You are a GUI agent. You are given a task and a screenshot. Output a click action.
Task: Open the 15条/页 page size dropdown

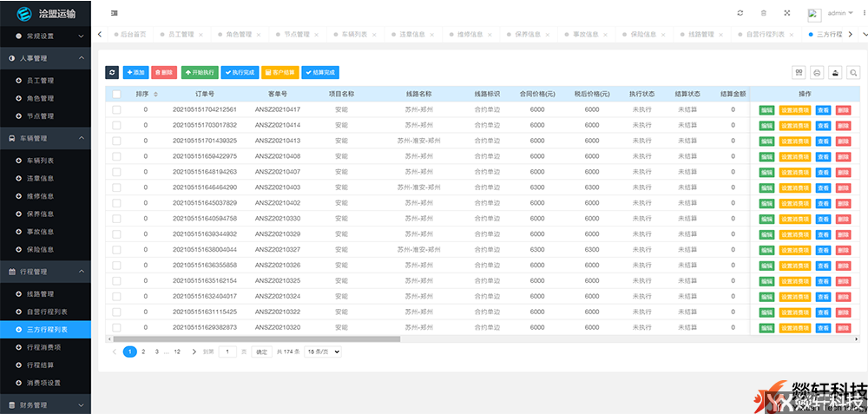coord(322,352)
